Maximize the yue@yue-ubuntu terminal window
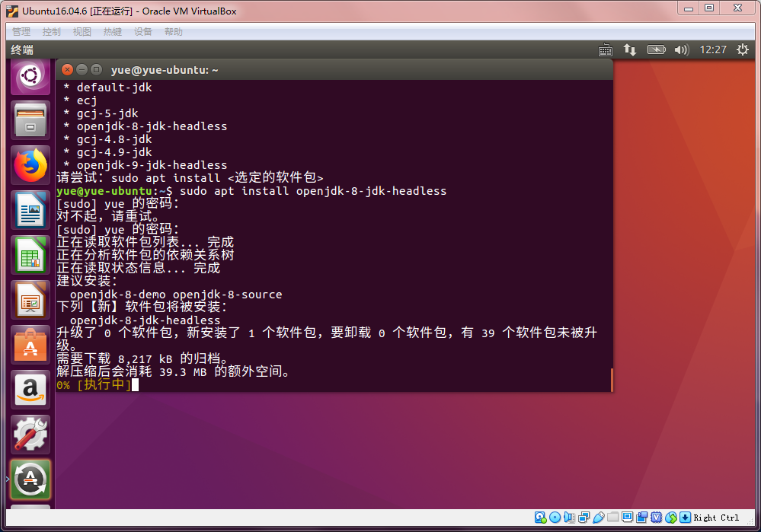 click(x=97, y=70)
